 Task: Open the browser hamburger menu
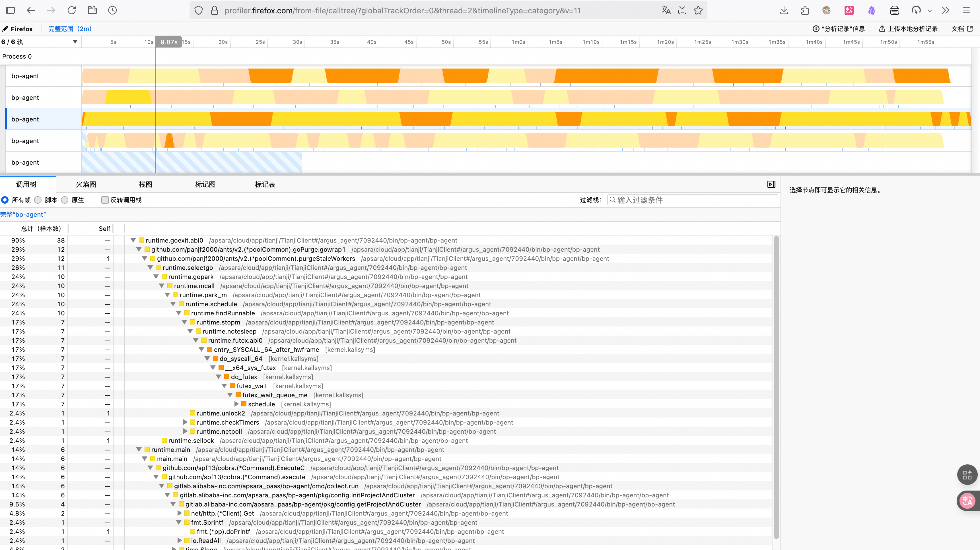click(966, 10)
